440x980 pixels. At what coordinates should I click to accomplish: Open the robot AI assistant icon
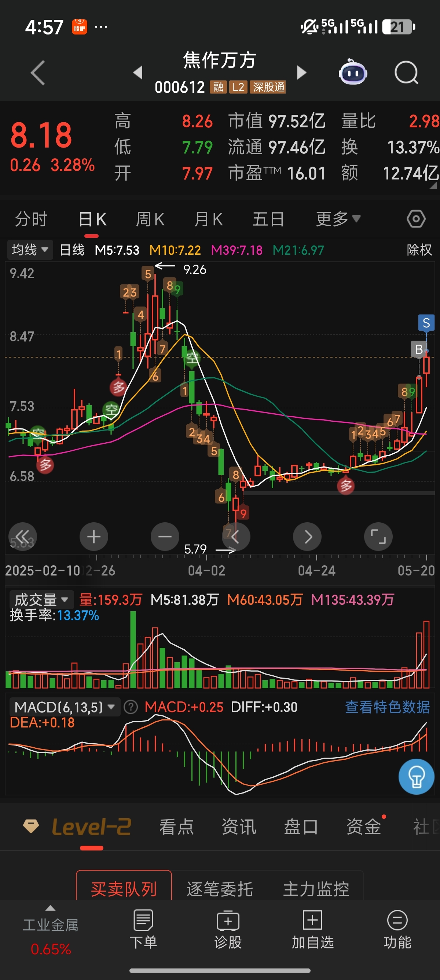tap(353, 72)
